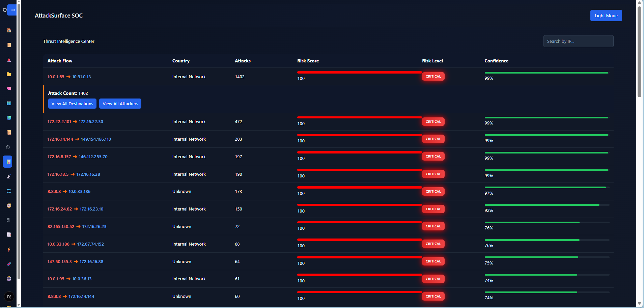
Task: Click the Attack Count: 1402 label
Action: pos(68,93)
